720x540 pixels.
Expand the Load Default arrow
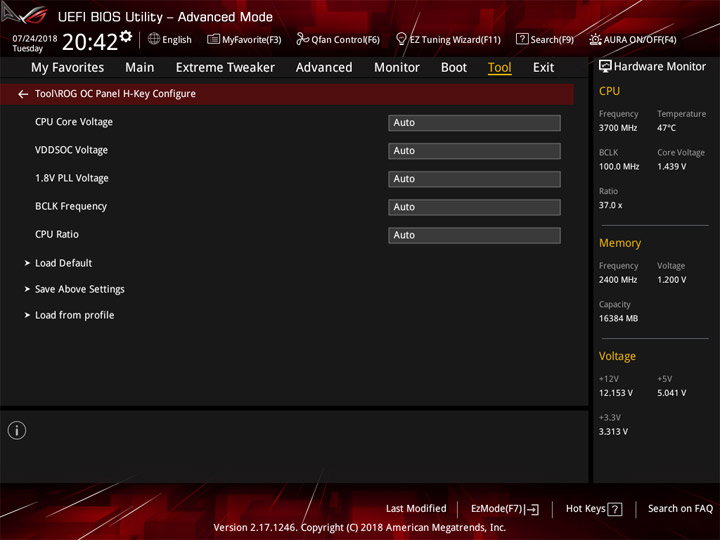27,263
